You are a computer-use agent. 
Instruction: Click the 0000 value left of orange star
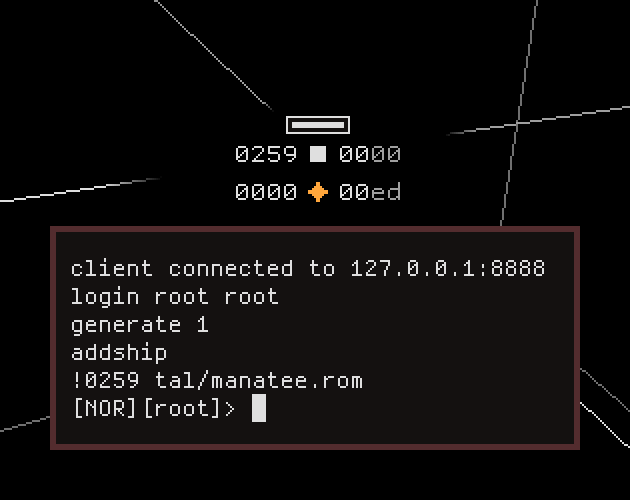coord(266,192)
